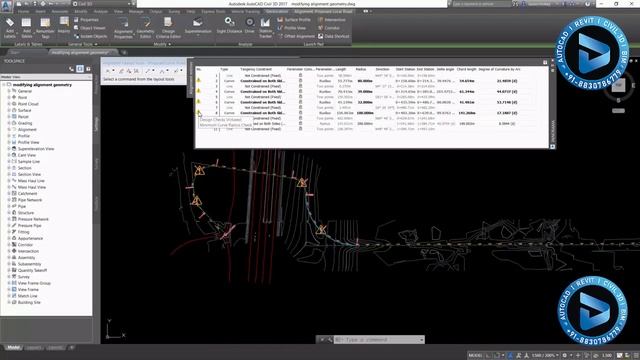Open the workspace selector Civil 3D dropdown
Viewport: 640px width, 360px height.
click(102, 4)
